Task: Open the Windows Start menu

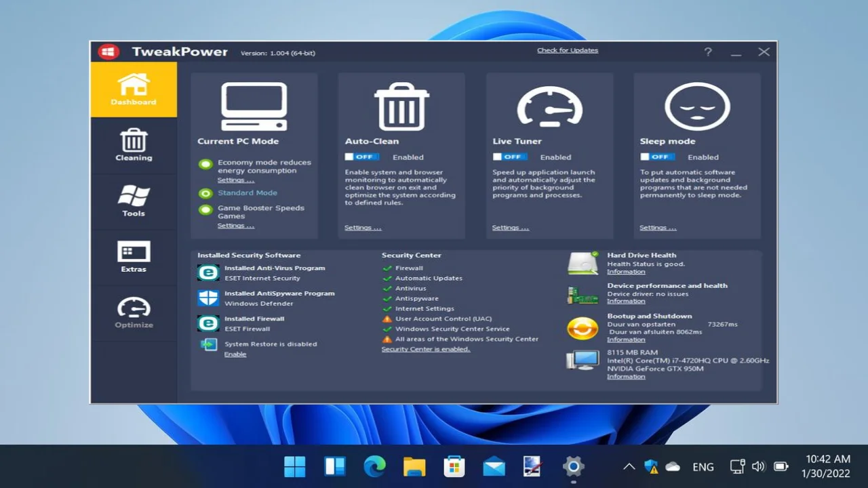Action: coord(295,466)
